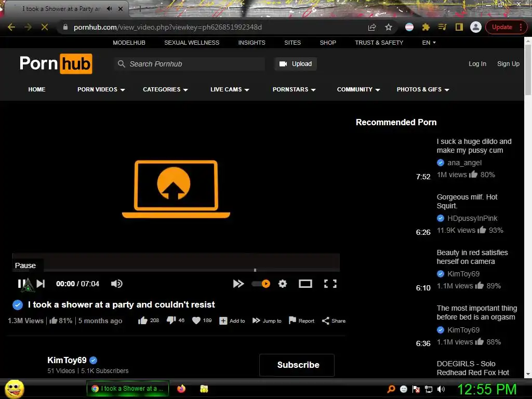Expand the PHOTOS & GIFS dropdown menu

tap(423, 89)
